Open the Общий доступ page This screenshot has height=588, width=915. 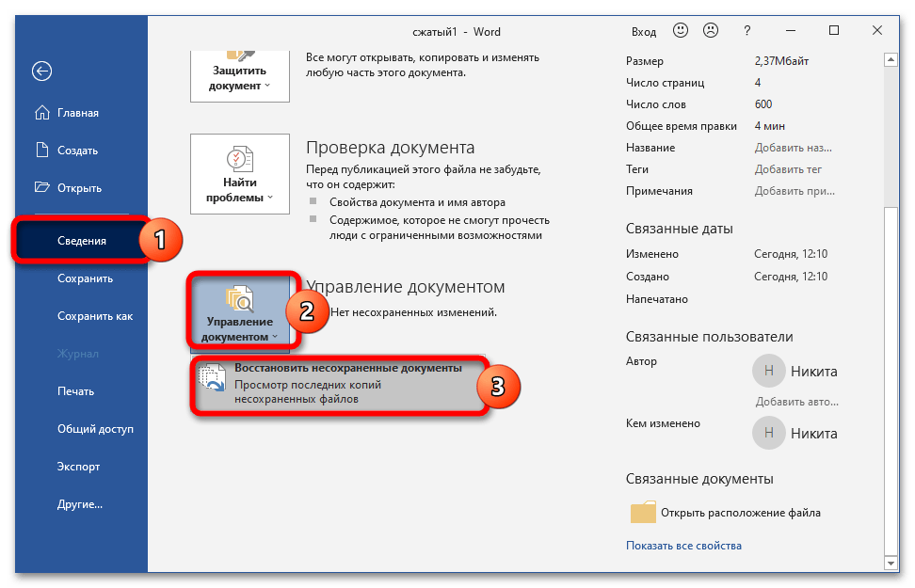[x=95, y=429]
